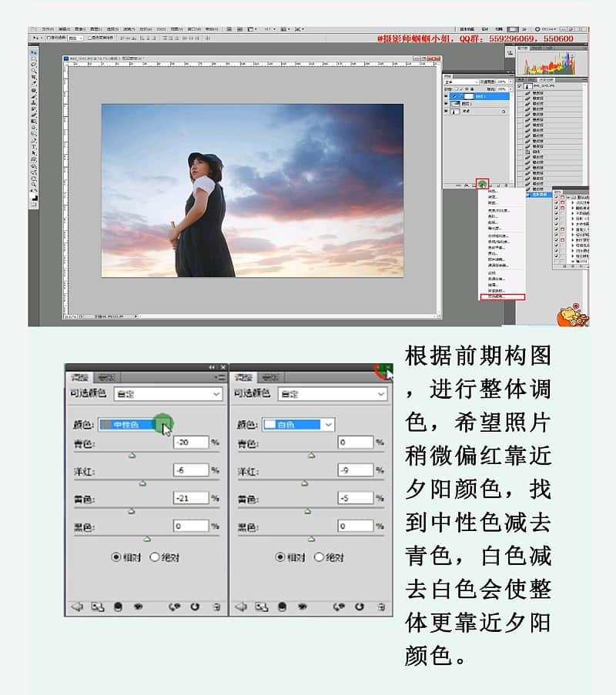Enable auto-select checkbox in options bar
This screenshot has width=616, height=695.
tap(49, 38)
